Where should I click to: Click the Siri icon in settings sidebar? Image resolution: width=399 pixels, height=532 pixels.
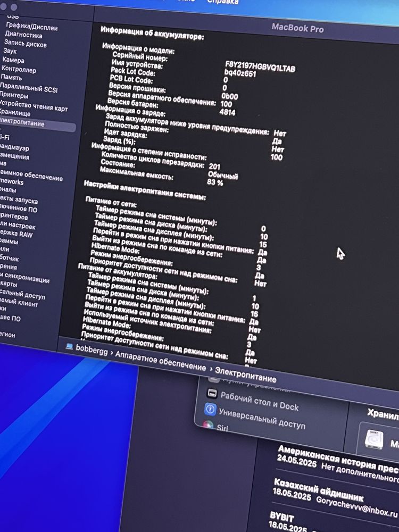click(207, 425)
